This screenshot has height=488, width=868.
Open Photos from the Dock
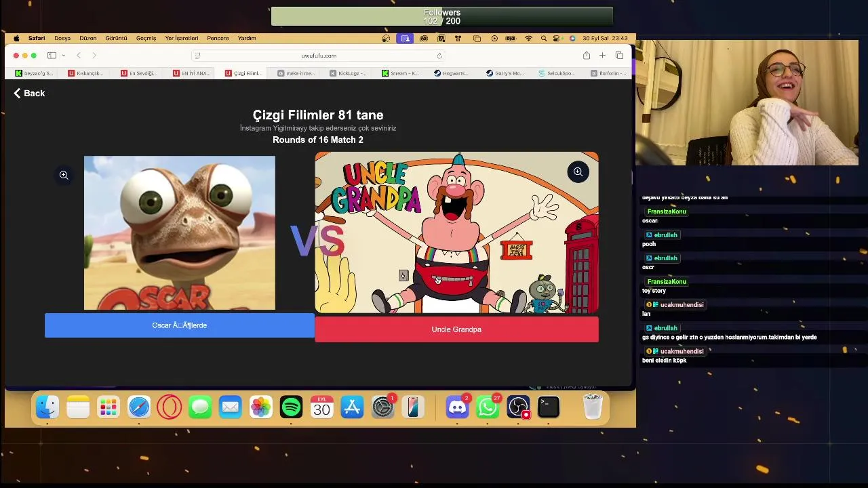(261, 407)
